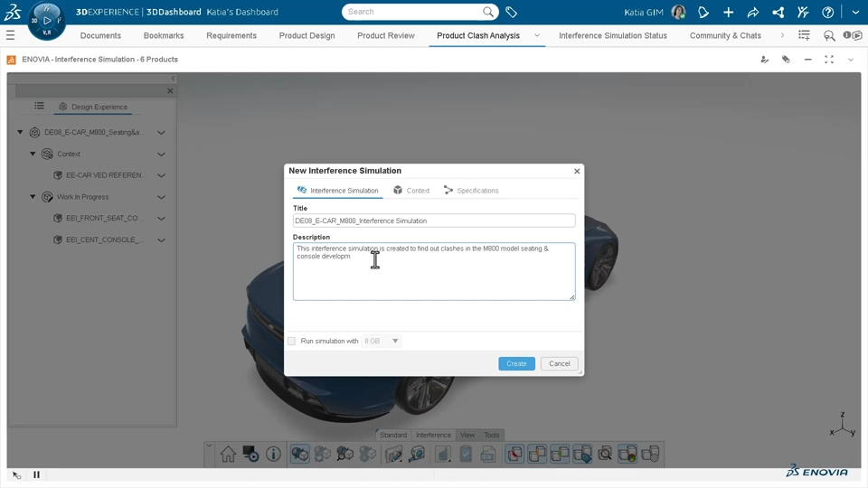Screen dimensions: 868x488
Task: Click the list view icon in tree panel
Action: click(x=39, y=106)
